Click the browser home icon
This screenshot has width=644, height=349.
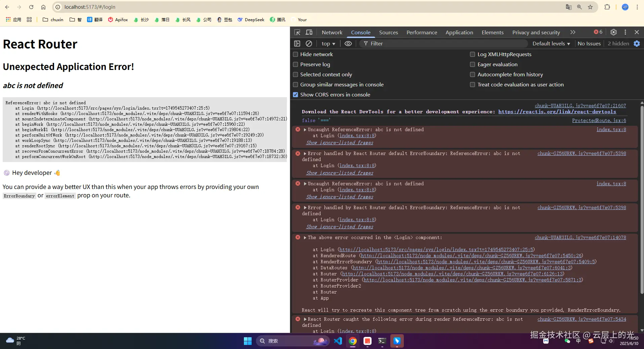(x=43, y=7)
